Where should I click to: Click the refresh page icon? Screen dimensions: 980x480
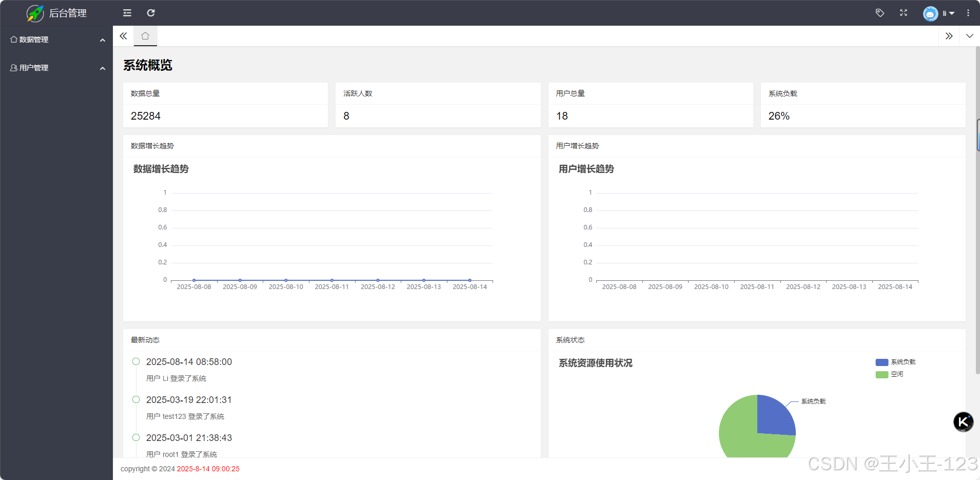point(151,13)
